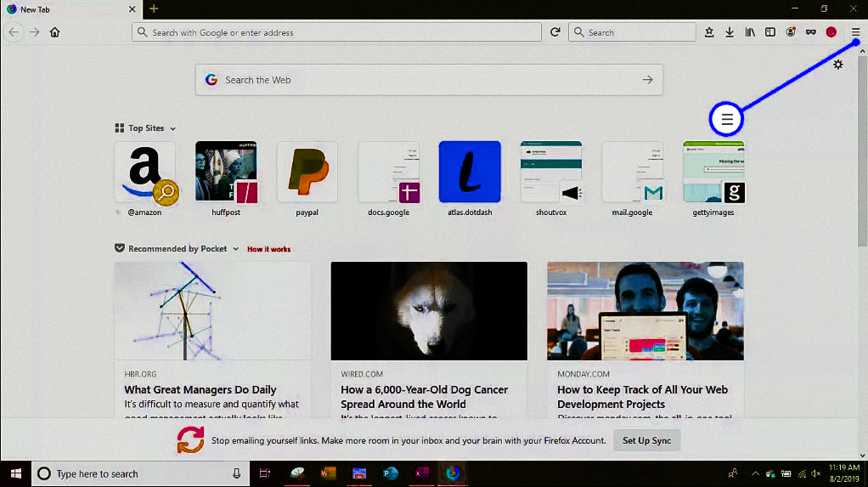Click the MONDAY.COM article image
868x487 pixels.
coord(645,311)
